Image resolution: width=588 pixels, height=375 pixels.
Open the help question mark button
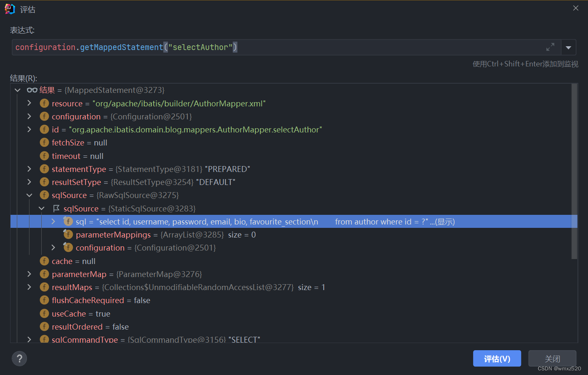(x=19, y=359)
